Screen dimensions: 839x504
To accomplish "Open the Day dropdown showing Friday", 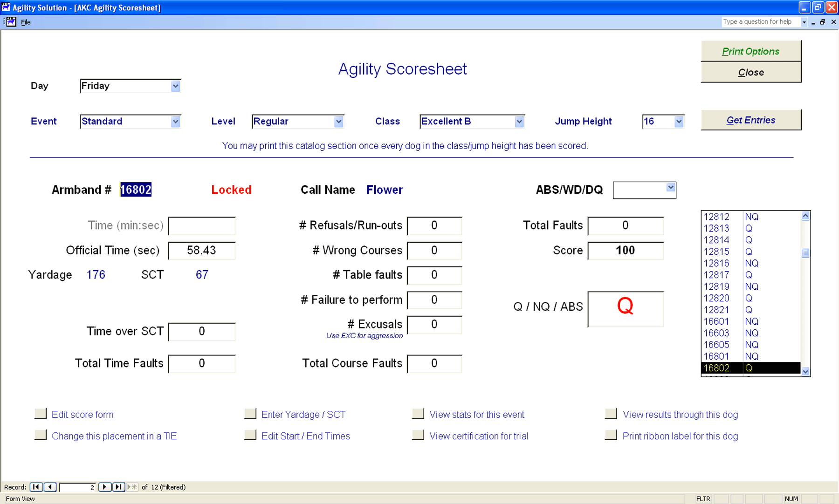I will (175, 86).
